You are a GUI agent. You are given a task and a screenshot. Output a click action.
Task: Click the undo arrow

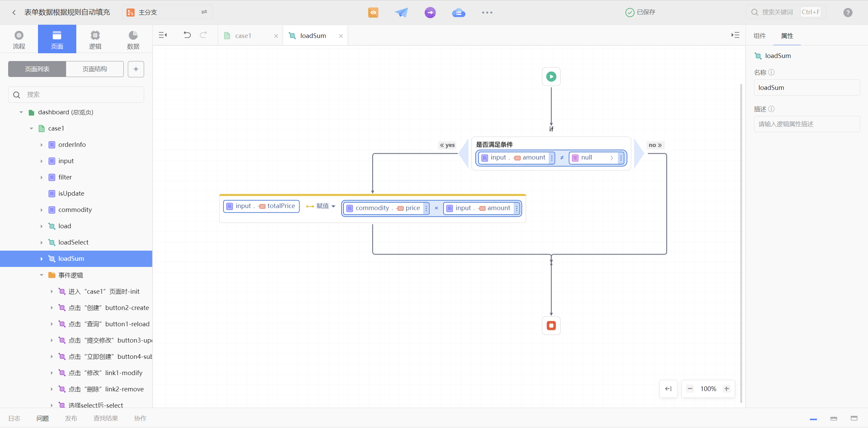click(187, 35)
